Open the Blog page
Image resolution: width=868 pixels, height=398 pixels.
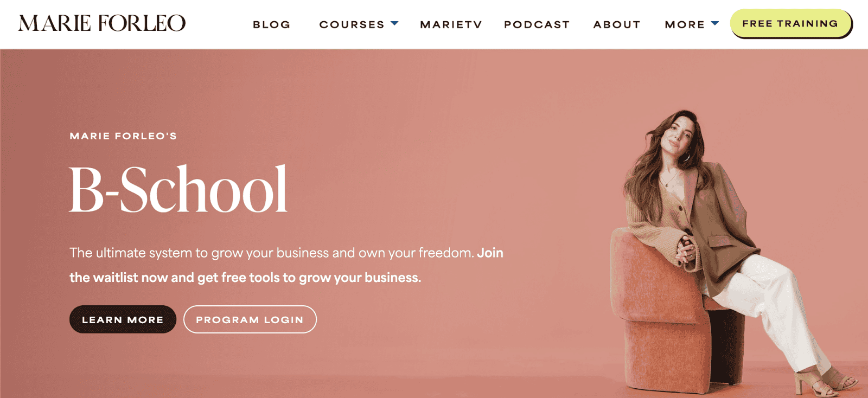272,24
